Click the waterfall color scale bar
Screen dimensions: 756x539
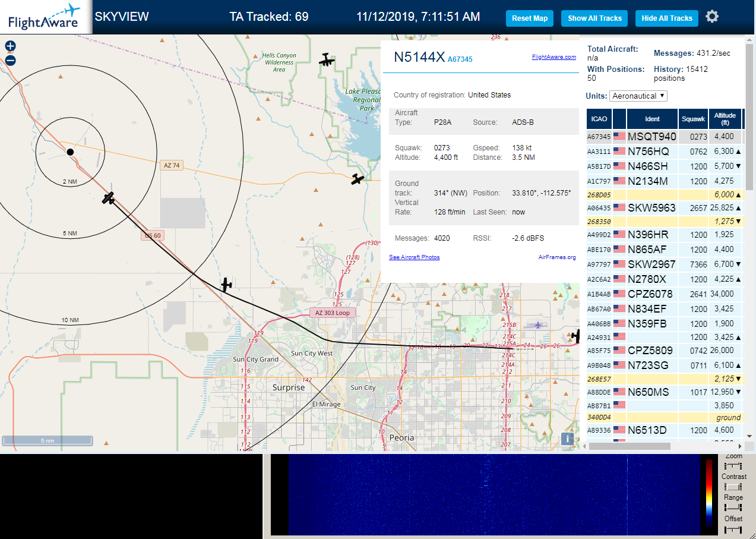[x=709, y=493]
